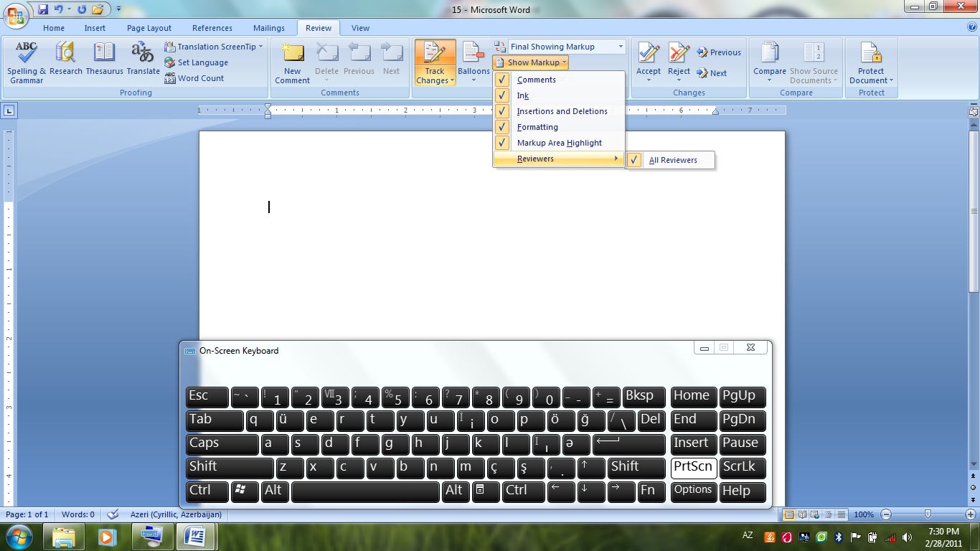980x551 pixels.
Task: Open the References tab
Action: pyautogui.click(x=212, y=28)
